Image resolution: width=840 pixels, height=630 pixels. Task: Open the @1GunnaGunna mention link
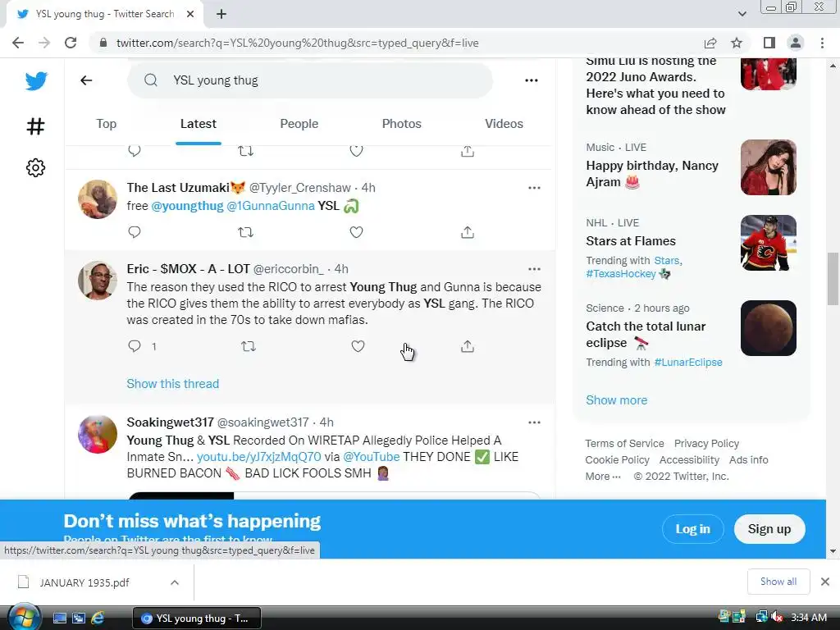coord(271,206)
